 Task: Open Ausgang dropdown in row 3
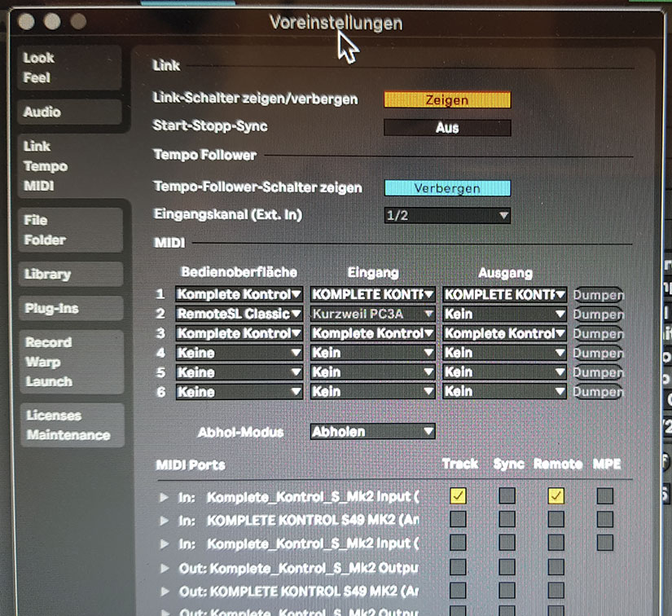click(504, 333)
